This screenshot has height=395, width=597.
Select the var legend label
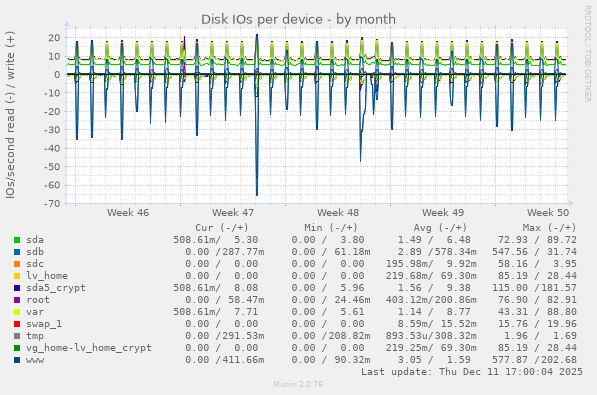coord(35,312)
